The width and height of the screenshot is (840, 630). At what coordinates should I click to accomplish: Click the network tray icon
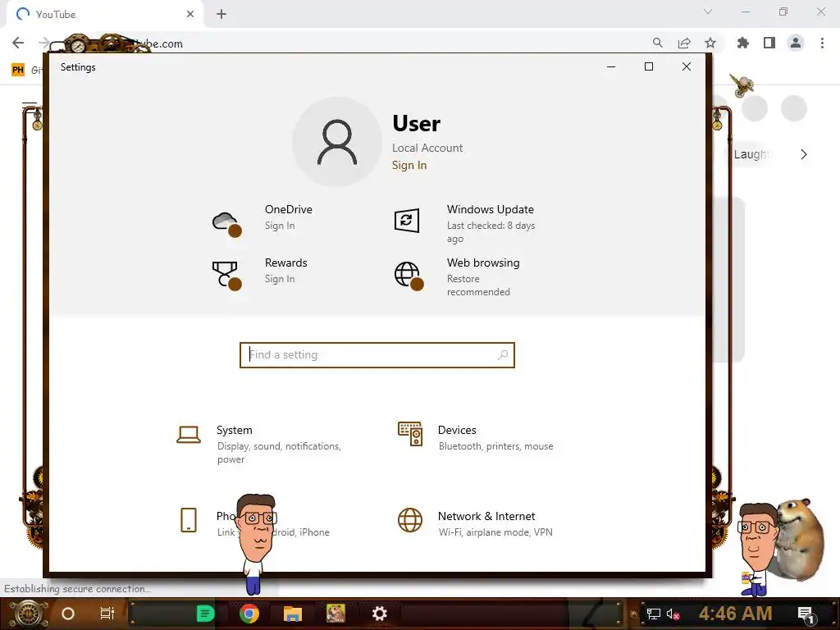coord(654,614)
